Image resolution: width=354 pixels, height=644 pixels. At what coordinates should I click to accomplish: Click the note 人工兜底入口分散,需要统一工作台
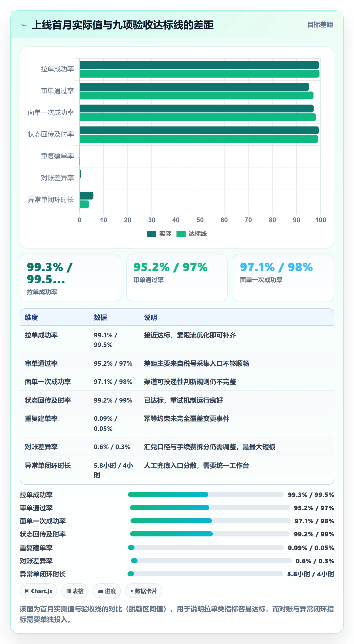coord(196,465)
